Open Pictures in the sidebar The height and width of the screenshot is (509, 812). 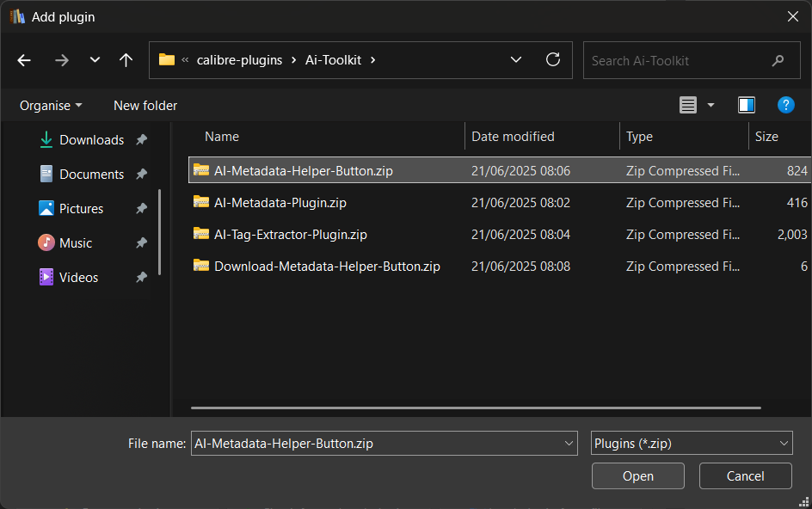point(82,209)
